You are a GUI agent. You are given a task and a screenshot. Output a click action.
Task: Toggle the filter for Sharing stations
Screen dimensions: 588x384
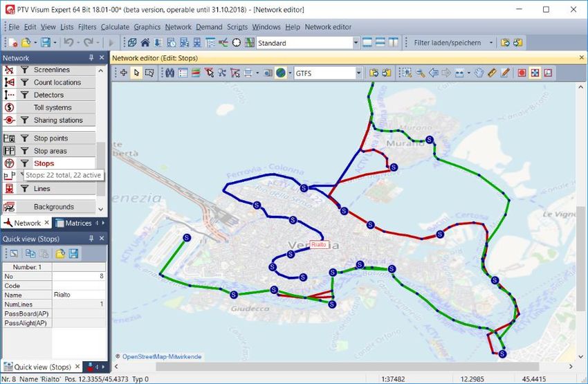[x=24, y=120]
